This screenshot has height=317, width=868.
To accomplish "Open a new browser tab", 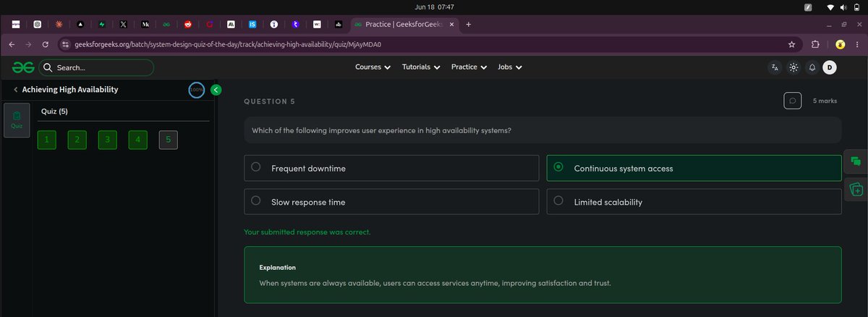I will pyautogui.click(x=469, y=24).
